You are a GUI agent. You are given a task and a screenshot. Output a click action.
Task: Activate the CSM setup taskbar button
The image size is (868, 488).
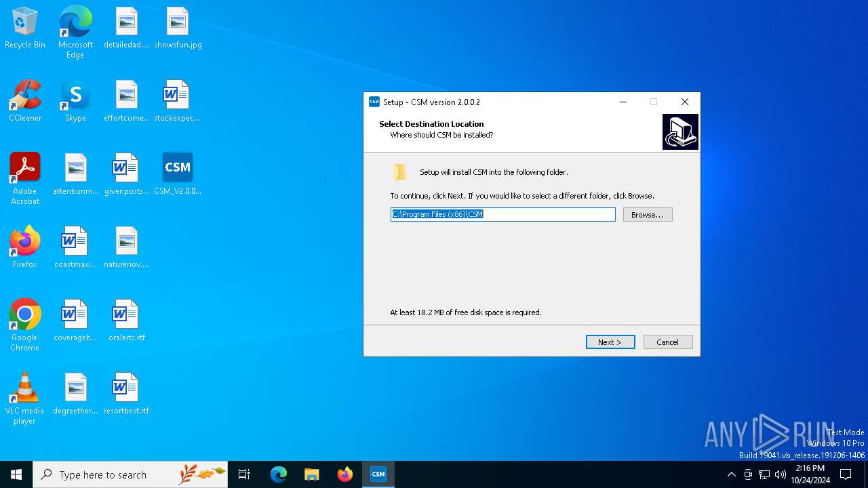378,474
